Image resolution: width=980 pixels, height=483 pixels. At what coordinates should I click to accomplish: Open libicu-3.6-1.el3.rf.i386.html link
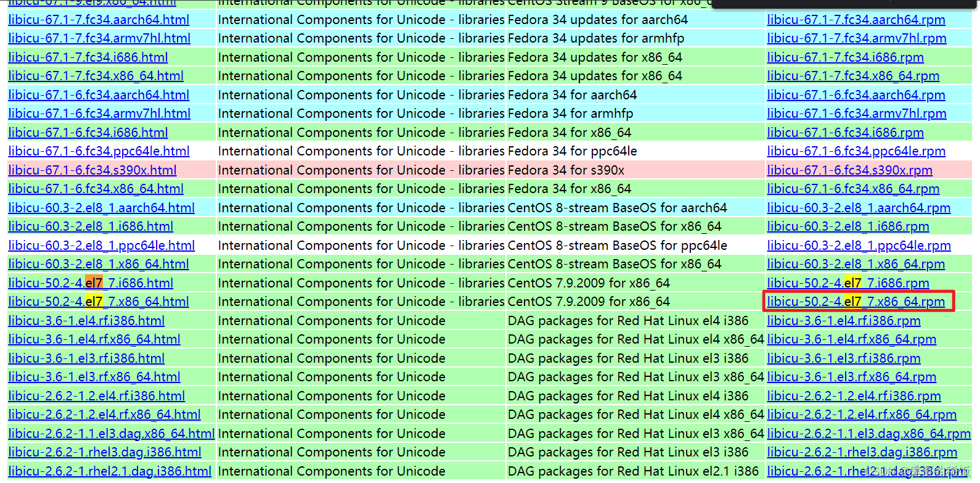[86, 358]
